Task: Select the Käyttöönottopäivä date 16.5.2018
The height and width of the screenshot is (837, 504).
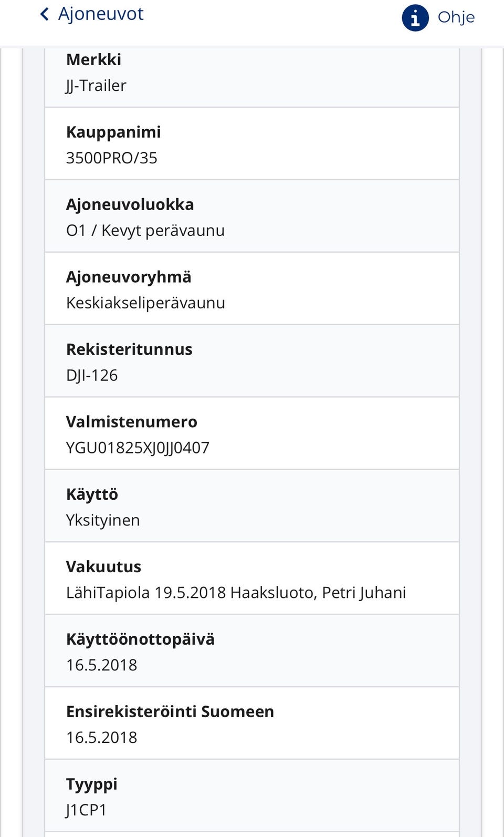Action: [101, 665]
